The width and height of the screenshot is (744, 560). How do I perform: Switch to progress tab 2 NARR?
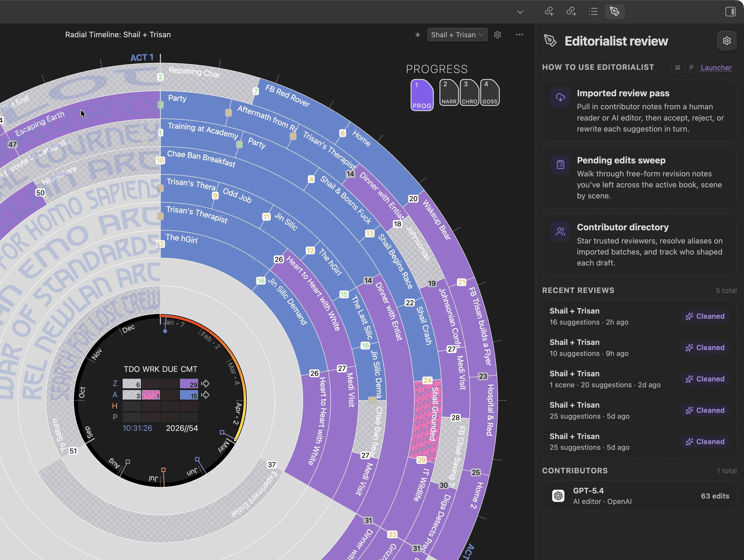[x=449, y=93]
